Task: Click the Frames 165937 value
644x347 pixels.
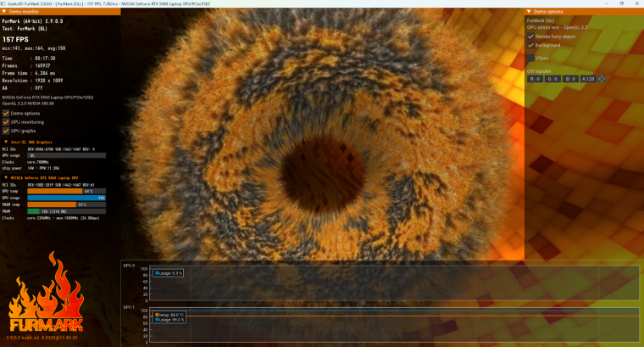Action: pyautogui.click(x=42, y=66)
